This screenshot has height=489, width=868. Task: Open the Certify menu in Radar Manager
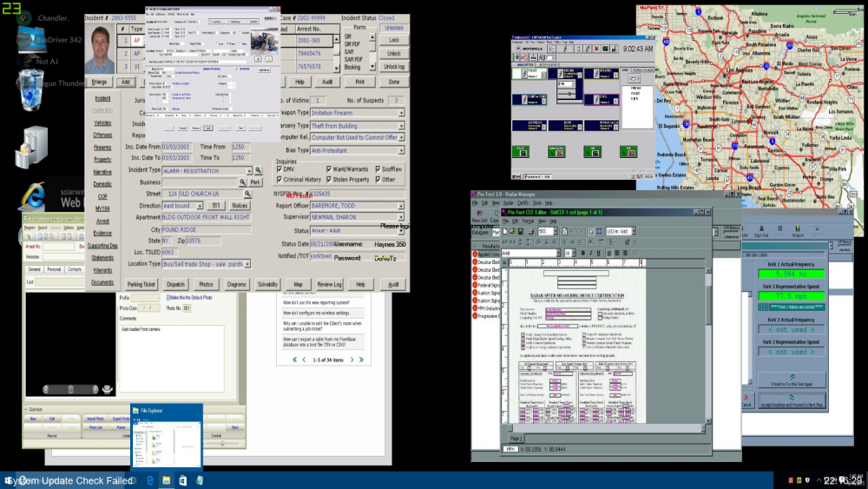523,203
